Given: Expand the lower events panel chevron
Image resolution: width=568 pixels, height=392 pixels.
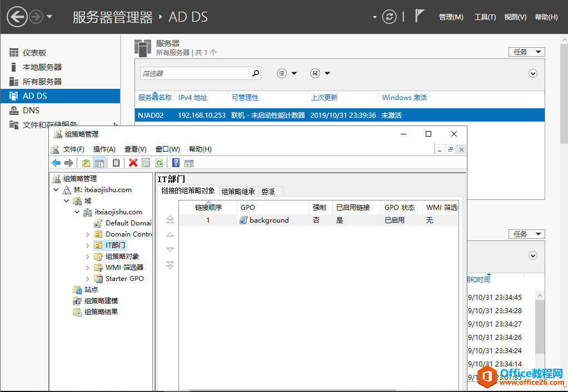Looking at the screenshot, I should (533, 255).
